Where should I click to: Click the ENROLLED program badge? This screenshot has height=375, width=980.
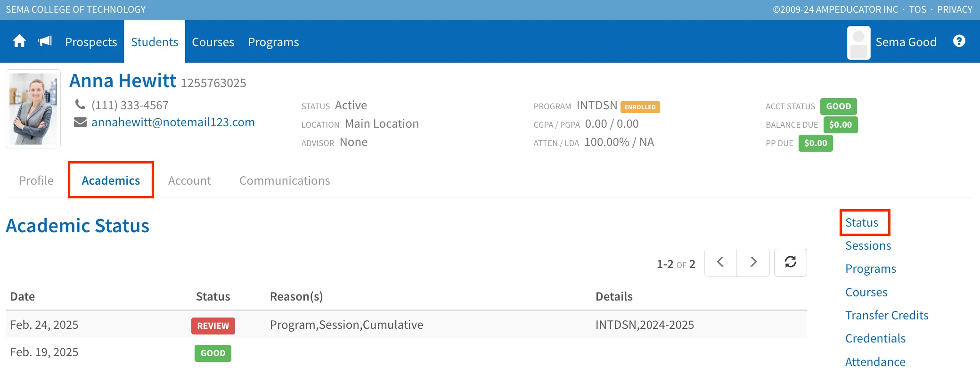coord(640,107)
